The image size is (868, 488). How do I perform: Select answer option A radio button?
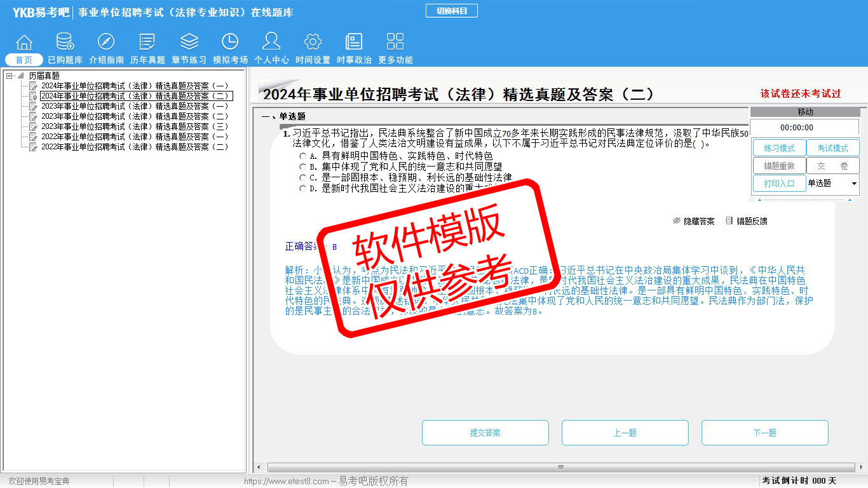tap(303, 156)
